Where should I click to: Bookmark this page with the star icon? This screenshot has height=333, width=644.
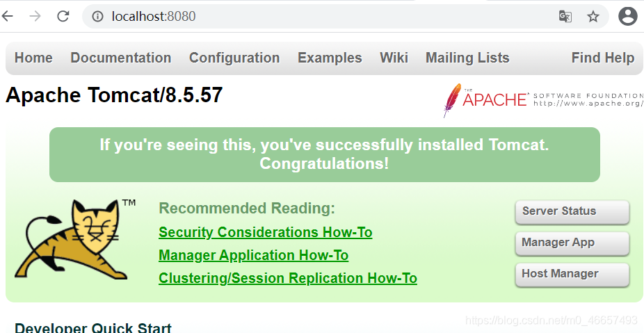coord(593,17)
